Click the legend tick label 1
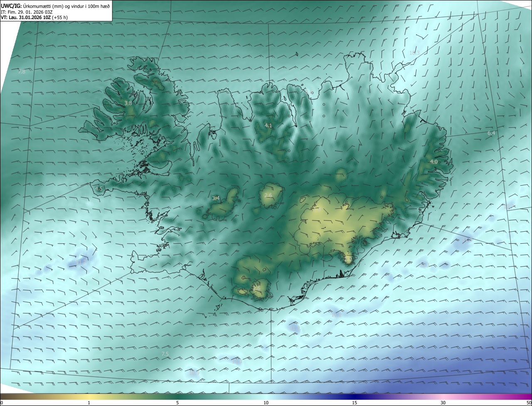Viewport: 532px width, 406px height. tap(89, 403)
